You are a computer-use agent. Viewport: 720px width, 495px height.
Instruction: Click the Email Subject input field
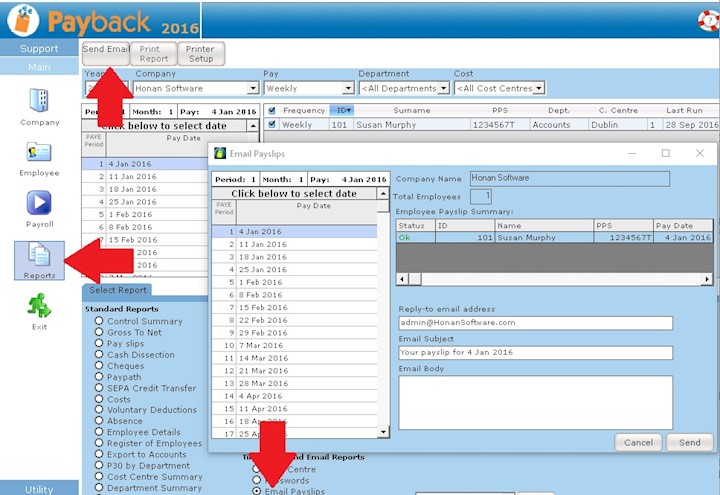click(535, 352)
